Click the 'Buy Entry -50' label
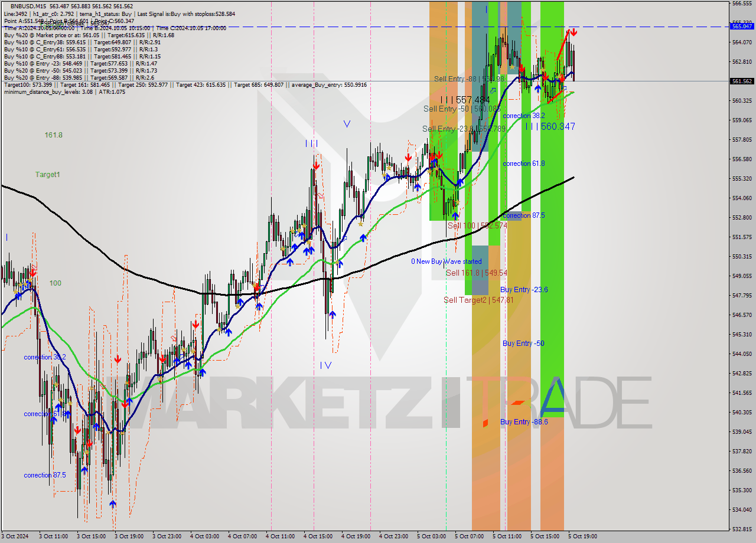Image resolution: width=756 pixels, height=543 pixels. (523, 344)
